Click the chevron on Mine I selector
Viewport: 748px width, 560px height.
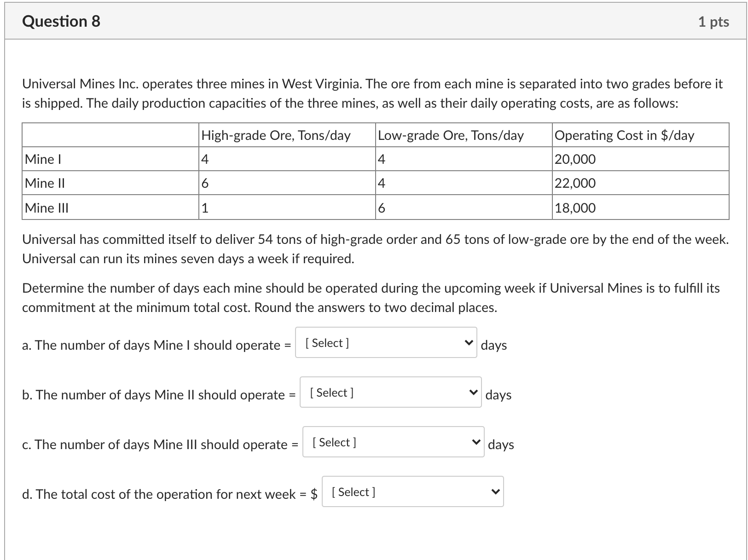pos(469,342)
